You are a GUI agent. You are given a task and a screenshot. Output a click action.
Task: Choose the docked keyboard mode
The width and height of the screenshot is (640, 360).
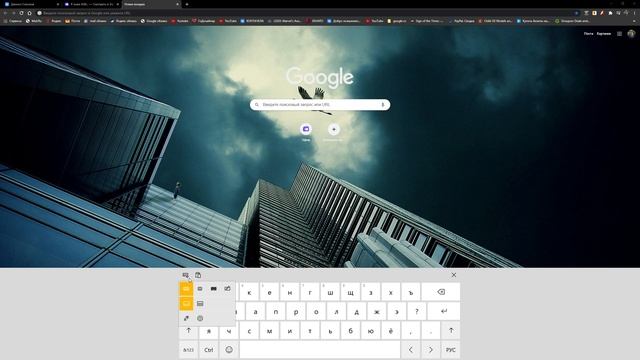pyautogui.click(x=186, y=304)
